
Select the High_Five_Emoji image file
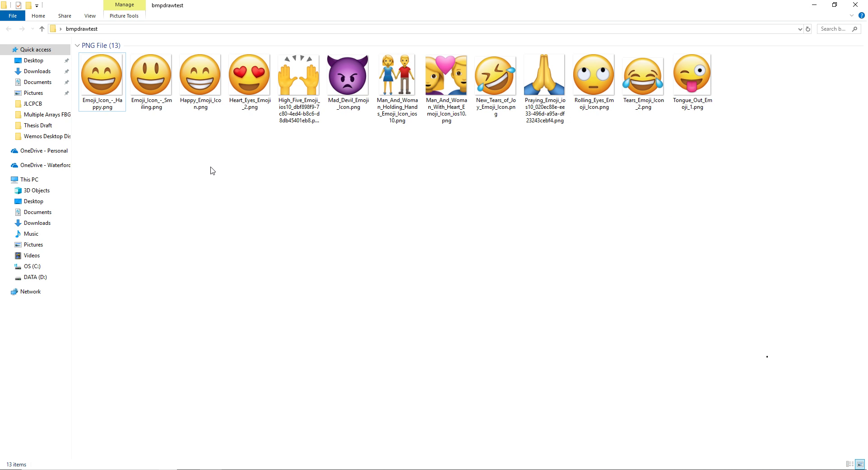click(x=299, y=88)
